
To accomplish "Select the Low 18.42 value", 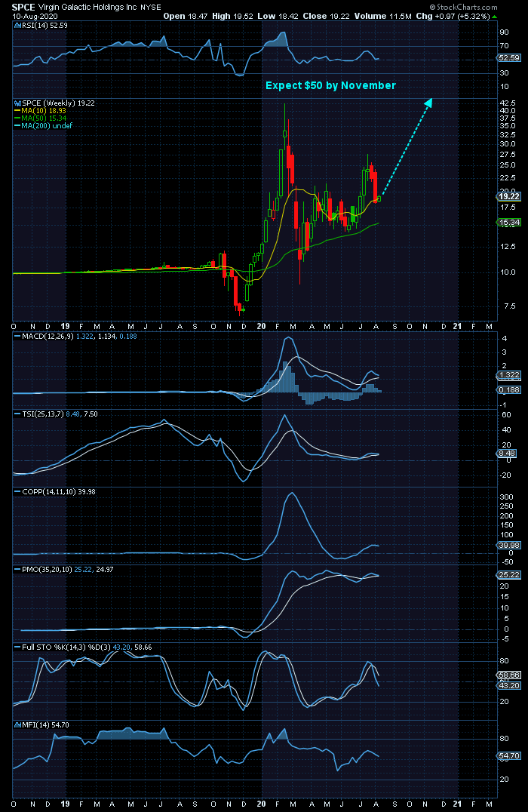I will click(x=278, y=16).
